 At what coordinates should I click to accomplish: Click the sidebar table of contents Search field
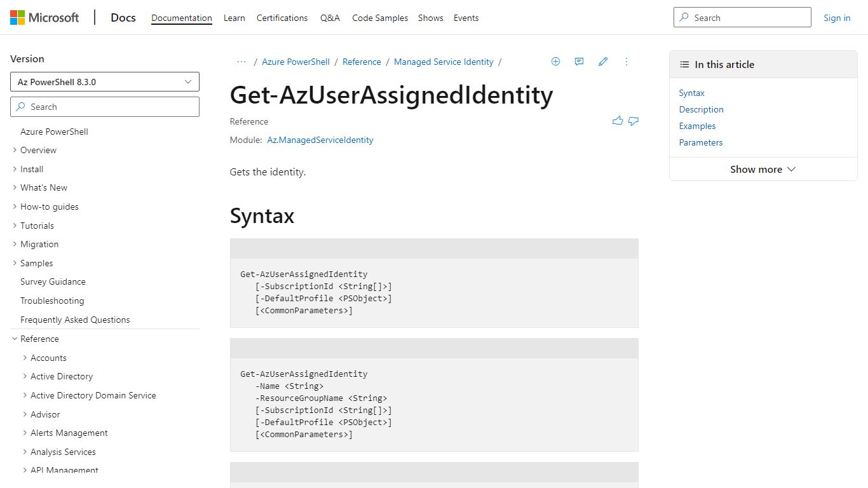[x=105, y=107]
